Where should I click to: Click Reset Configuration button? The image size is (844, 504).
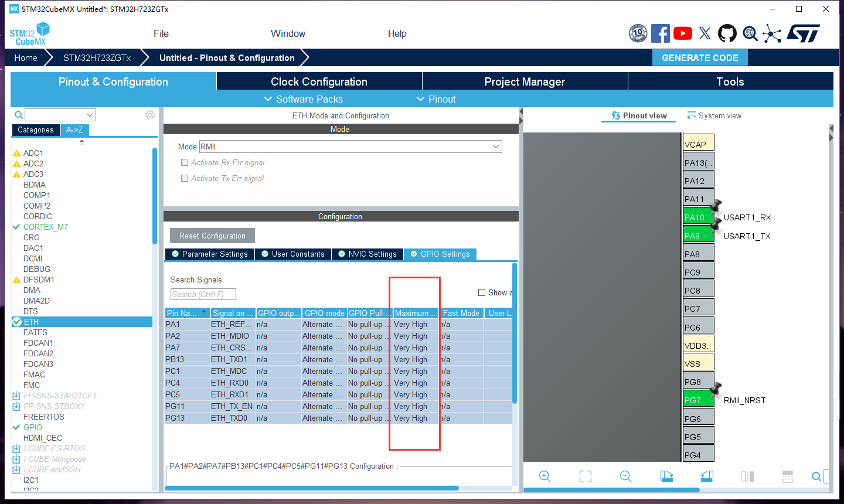212,236
